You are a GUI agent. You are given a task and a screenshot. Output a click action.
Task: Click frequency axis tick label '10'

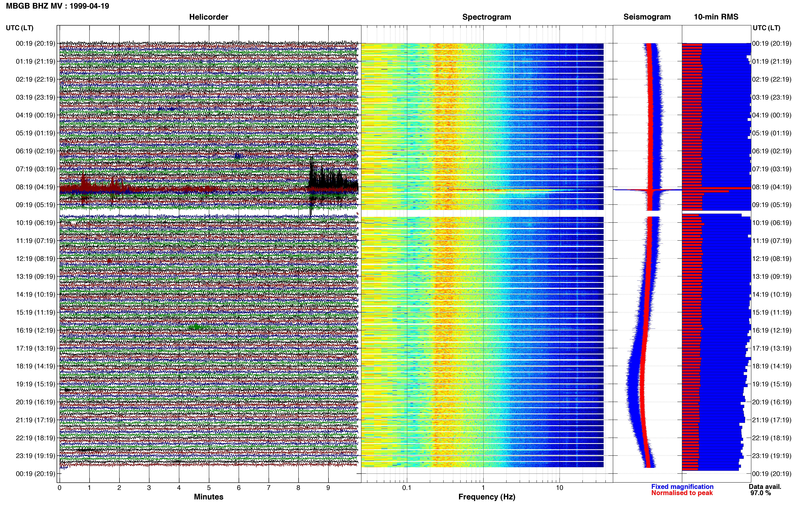(559, 487)
